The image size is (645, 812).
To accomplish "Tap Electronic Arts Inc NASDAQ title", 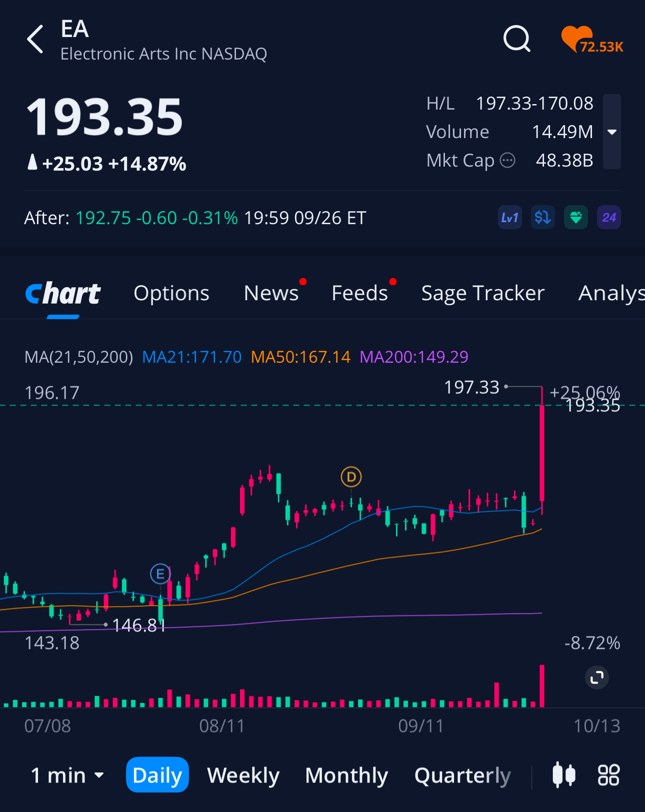I will (163, 54).
